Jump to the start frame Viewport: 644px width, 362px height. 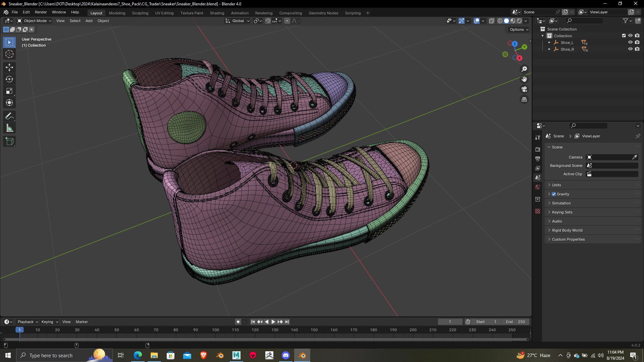click(253, 322)
